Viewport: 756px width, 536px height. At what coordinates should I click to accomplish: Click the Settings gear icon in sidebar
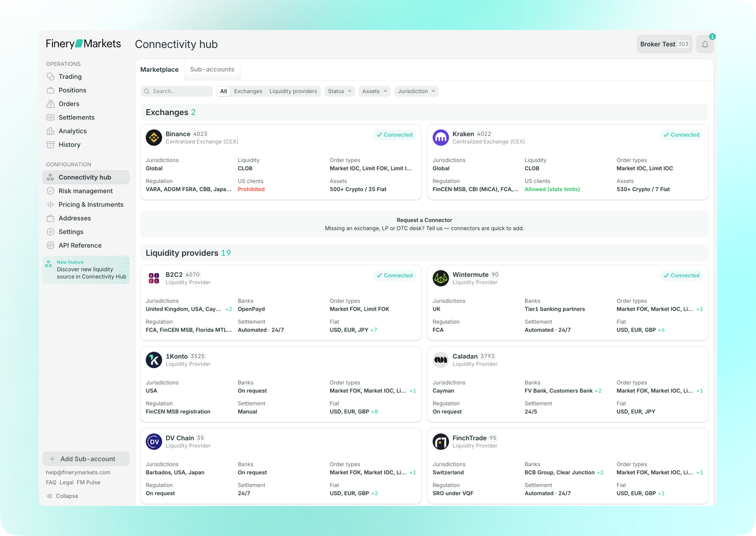click(x=51, y=232)
